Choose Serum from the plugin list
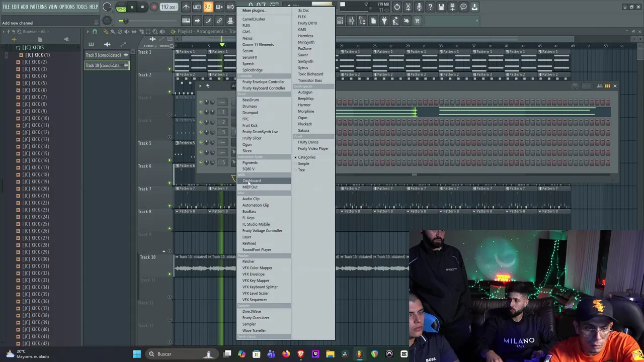This screenshot has width=644, height=362. click(248, 51)
